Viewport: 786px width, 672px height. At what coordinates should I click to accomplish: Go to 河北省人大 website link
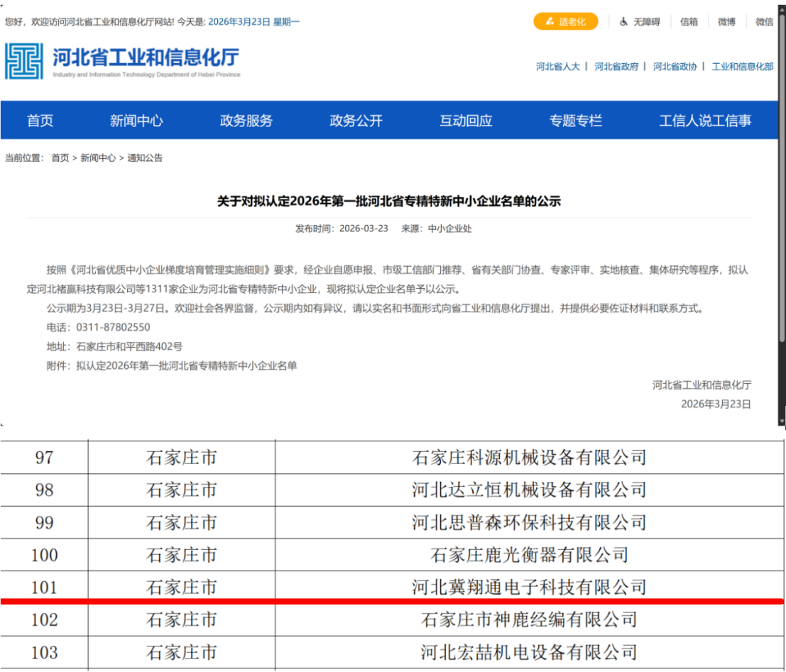[557, 67]
